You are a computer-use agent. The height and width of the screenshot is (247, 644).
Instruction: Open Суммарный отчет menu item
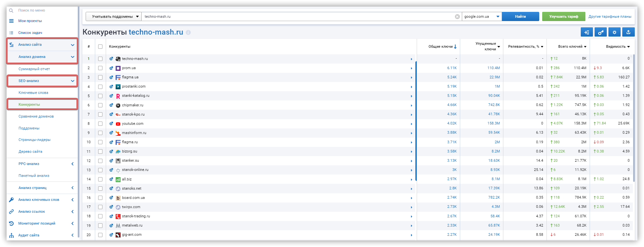pyautogui.click(x=34, y=69)
